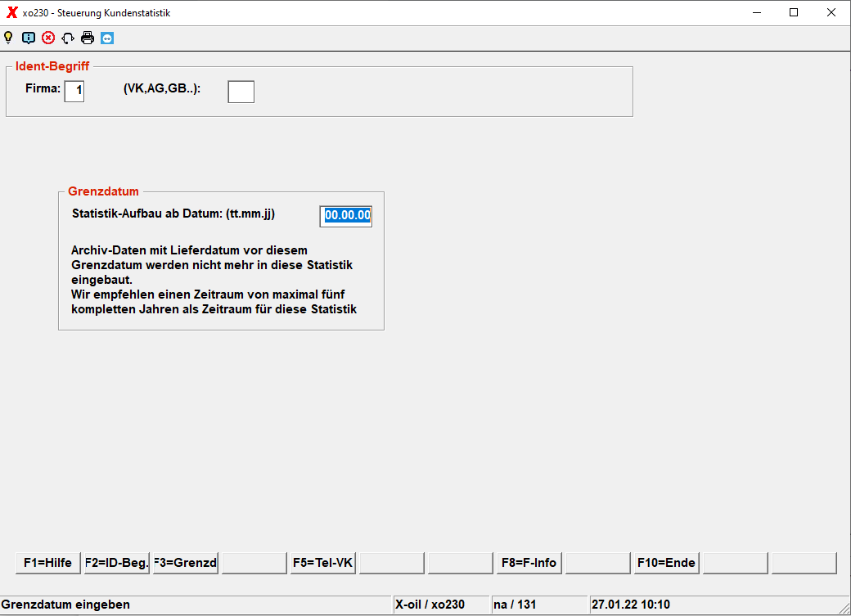Maximize the xo230 window
The width and height of the screenshot is (851, 616).
[794, 12]
